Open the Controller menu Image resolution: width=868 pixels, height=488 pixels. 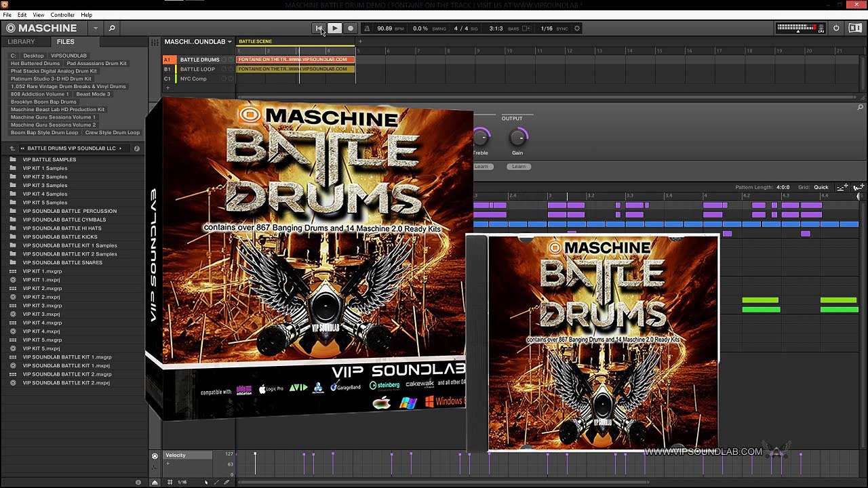[63, 15]
